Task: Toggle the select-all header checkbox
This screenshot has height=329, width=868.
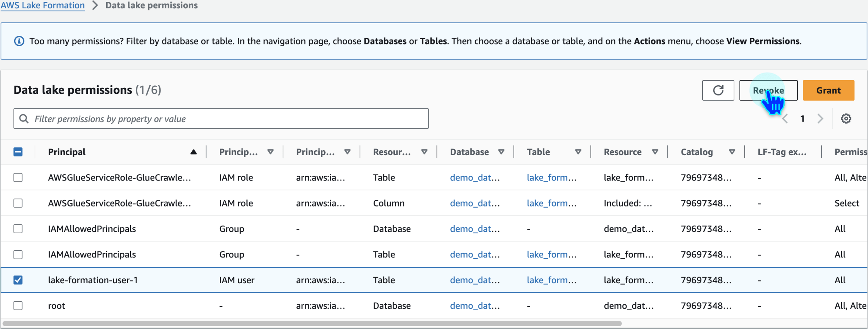Action: click(18, 152)
